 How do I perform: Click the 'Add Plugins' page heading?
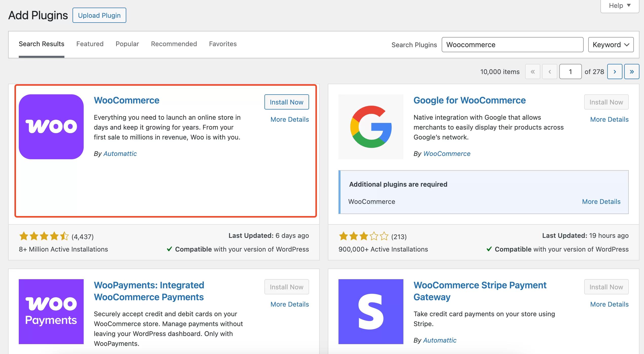[x=38, y=15]
